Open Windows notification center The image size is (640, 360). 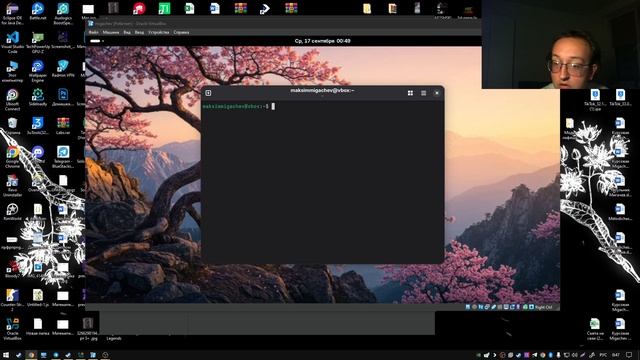pos(629,355)
